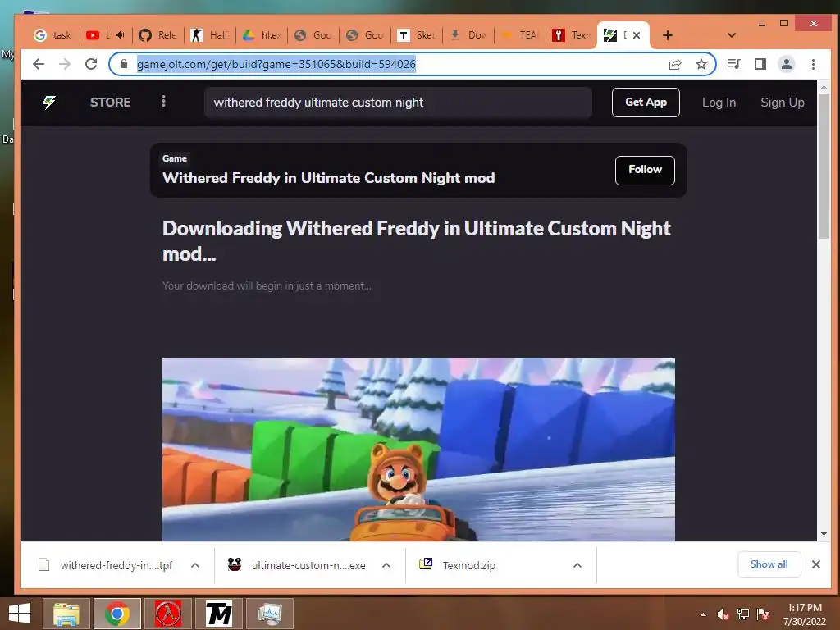Open the M app taskbar icon
Screen dimensions: 840x630
click(219, 614)
